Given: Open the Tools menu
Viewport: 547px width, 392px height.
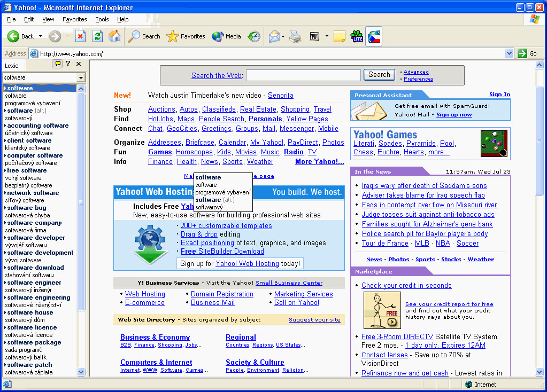Looking at the screenshot, I should tap(102, 20).
